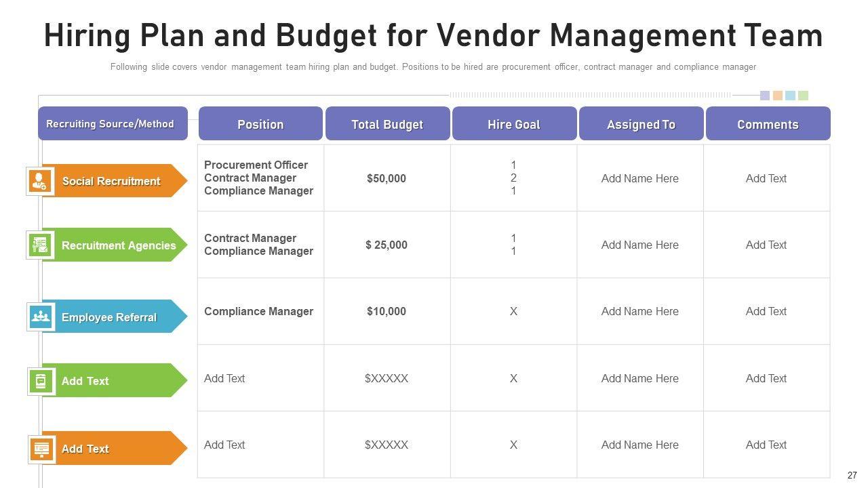Click the Recruitment Agencies document icon
This screenshot has height=488, width=868.
click(x=41, y=245)
